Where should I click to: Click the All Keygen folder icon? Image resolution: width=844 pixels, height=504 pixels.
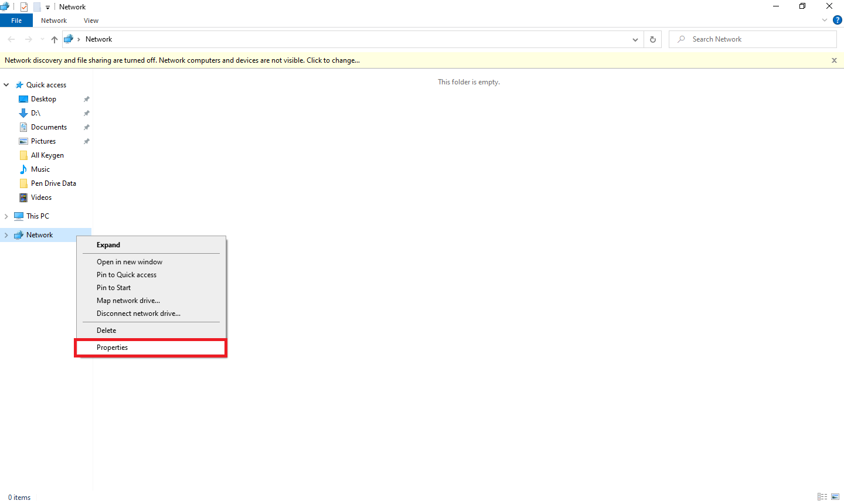pos(23,155)
